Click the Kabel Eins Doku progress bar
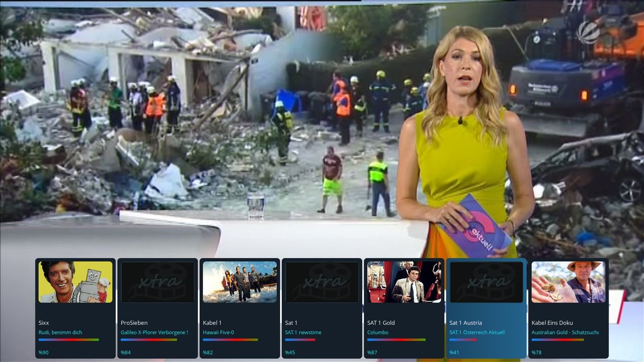The image size is (644, 362). tap(558, 339)
